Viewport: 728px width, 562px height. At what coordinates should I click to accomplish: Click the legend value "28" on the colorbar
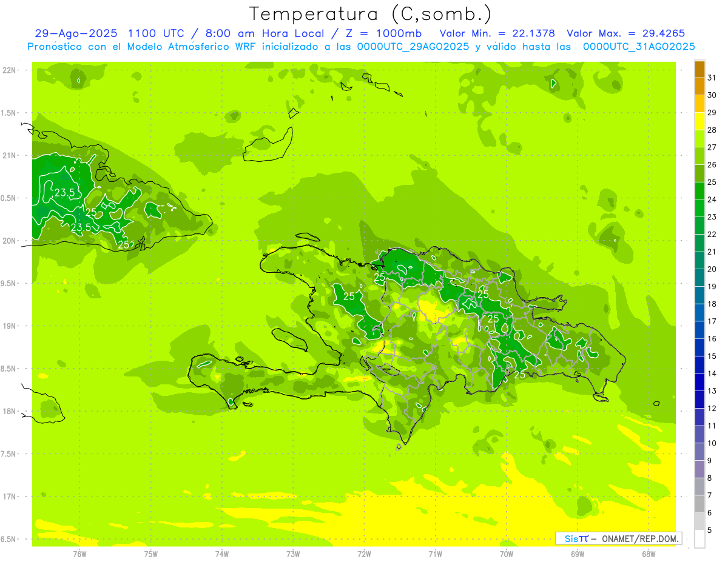pyautogui.click(x=712, y=130)
